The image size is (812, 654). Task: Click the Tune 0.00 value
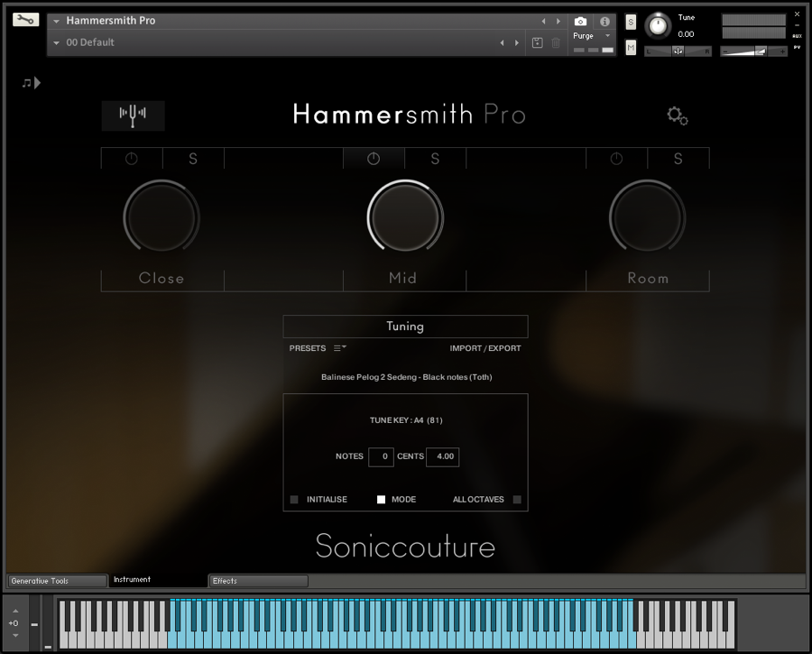point(686,34)
